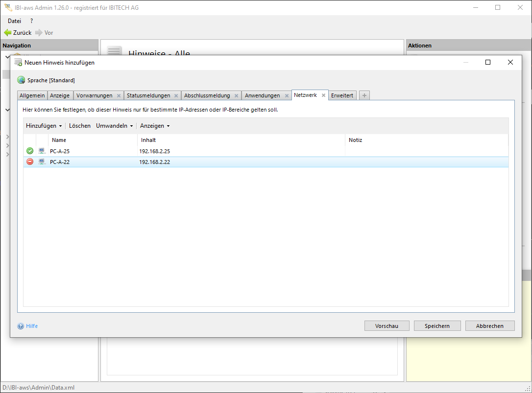The image size is (532, 393).
Task: Click the red blocked status icon for PC-A-22
Action: pyautogui.click(x=30, y=162)
